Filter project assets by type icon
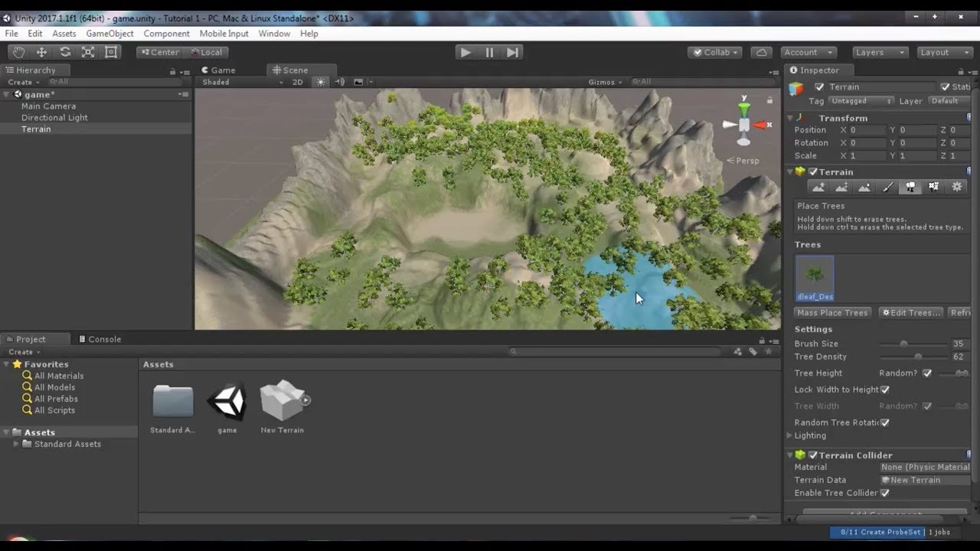Screen dimensions: 980x551 (737, 351)
